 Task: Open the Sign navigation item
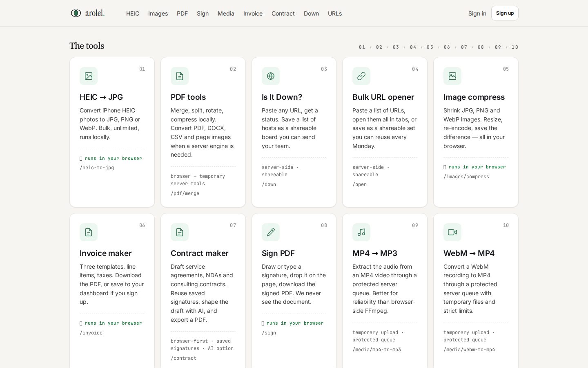[203, 13]
